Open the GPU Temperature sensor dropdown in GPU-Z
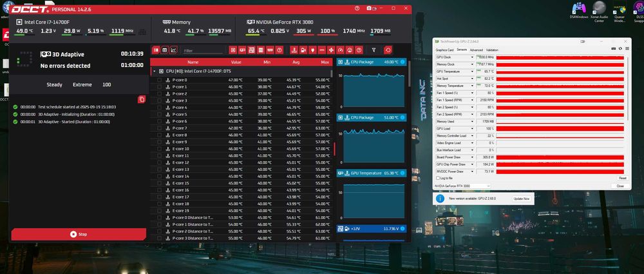Image resolution: width=644 pixels, height=274 pixels. point(472,72)
